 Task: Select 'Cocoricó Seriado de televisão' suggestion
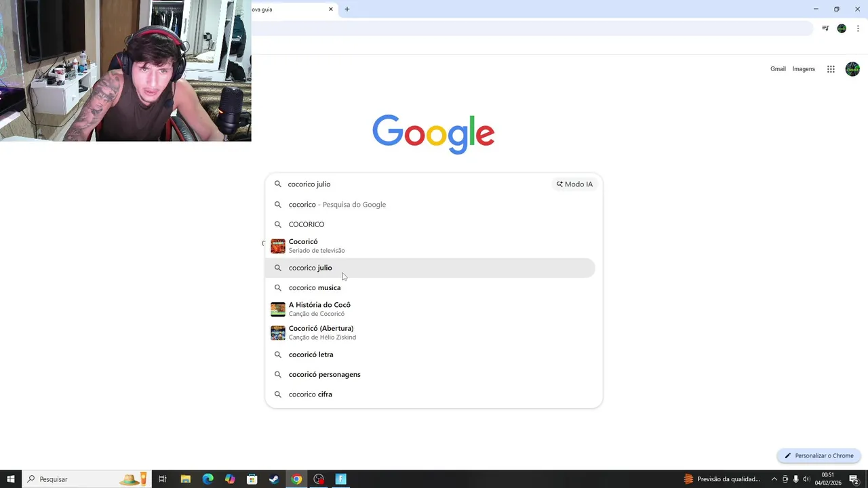coord(430,246)
